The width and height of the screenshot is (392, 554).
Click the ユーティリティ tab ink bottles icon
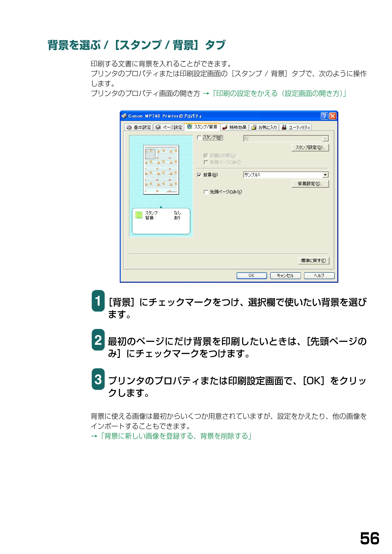[284, 127]
